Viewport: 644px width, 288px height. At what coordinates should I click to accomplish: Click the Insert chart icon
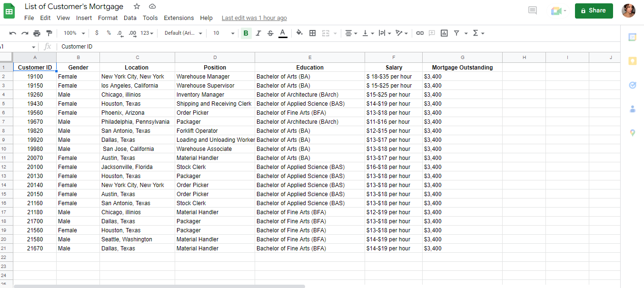(x=444, y=33)
